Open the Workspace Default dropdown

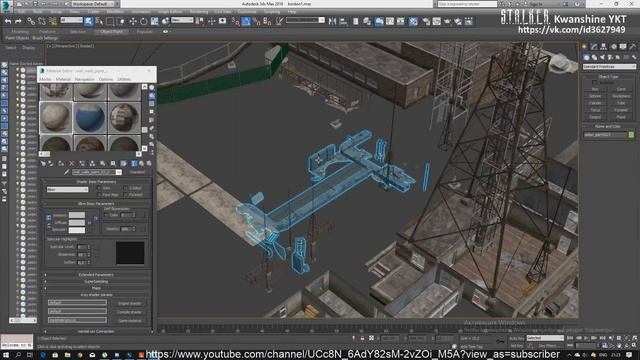94,4
